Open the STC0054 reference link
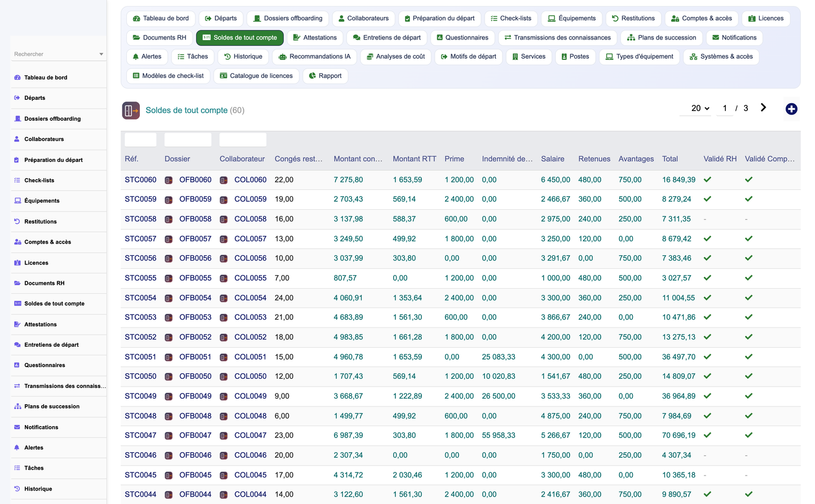This screenshot has width=815, height=504. [140, 298]
